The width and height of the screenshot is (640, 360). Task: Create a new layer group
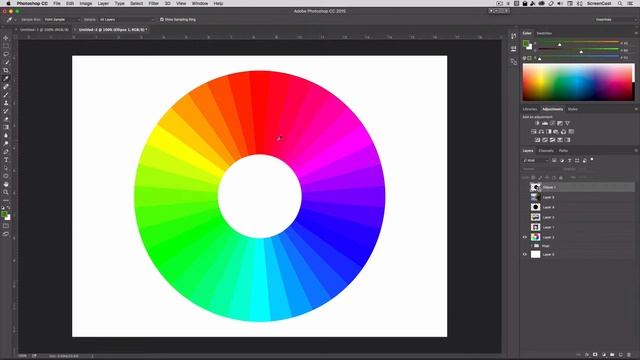tap(612, 355)
